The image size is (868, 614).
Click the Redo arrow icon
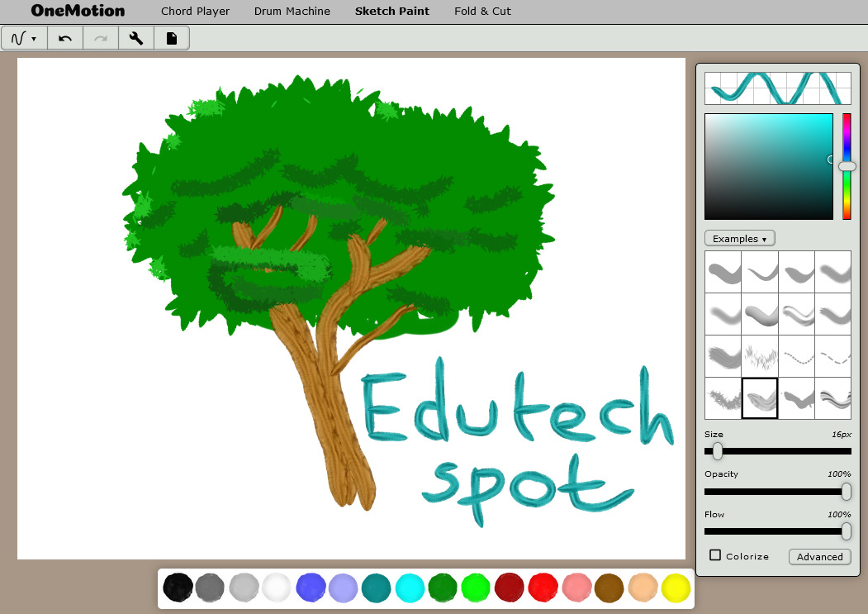coord(101,37)
